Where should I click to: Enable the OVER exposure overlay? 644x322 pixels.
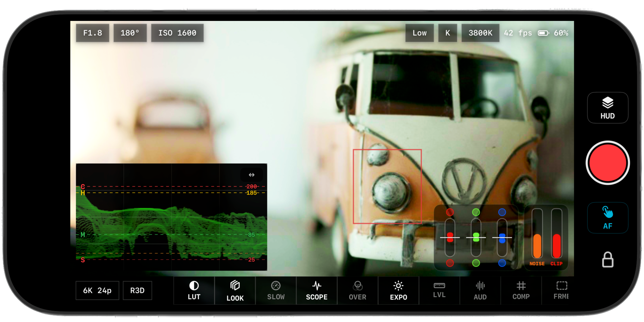(x=358, y=290)
